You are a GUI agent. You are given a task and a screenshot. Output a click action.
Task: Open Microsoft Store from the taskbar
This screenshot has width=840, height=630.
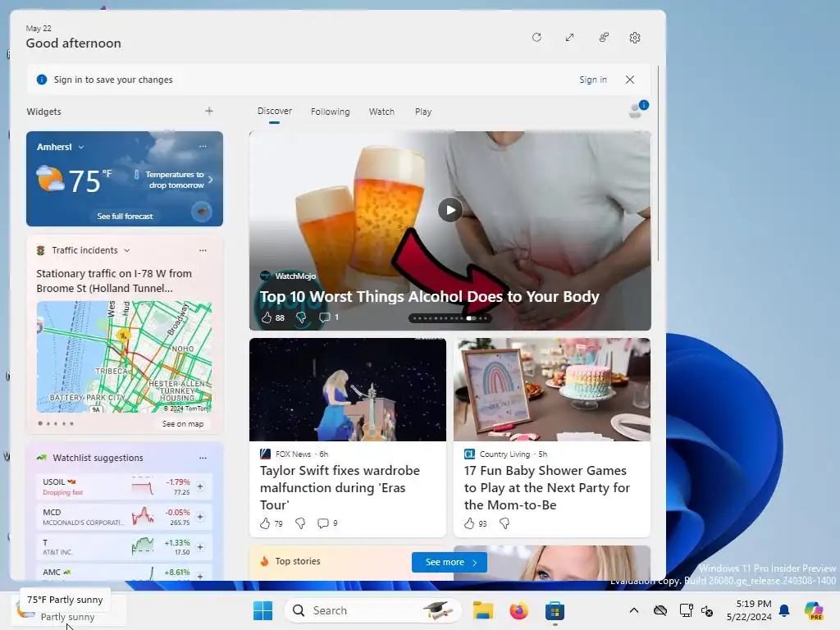pos(555,610)
